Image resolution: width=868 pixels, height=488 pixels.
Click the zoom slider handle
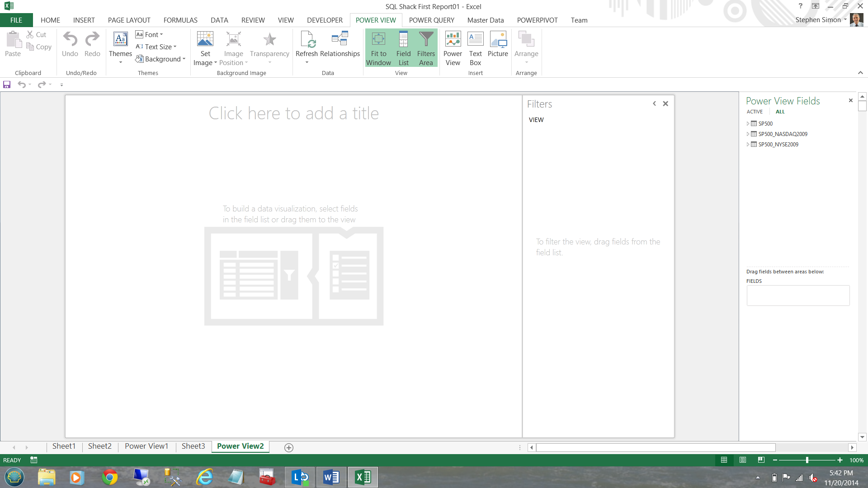(807, 460)
